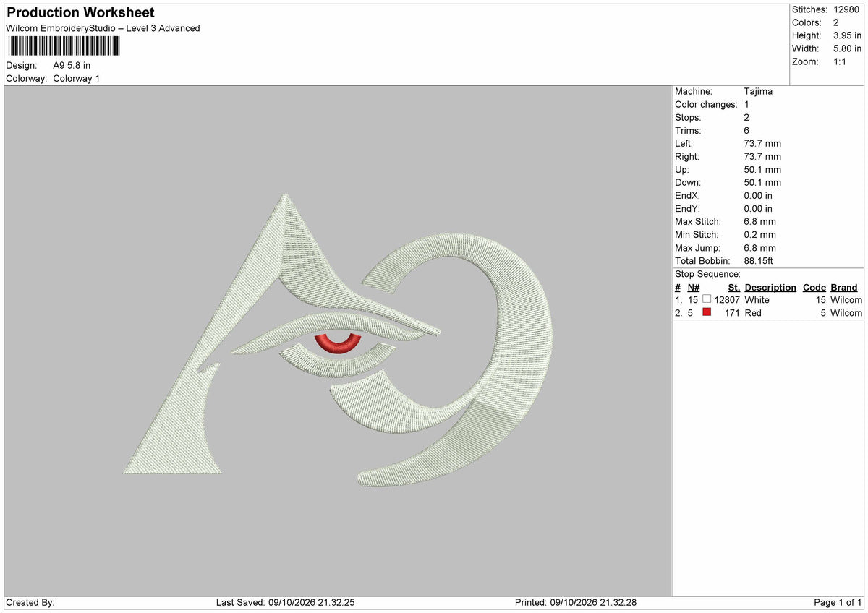
Task: Click the "Description" column header
Action: coord(770,287)
